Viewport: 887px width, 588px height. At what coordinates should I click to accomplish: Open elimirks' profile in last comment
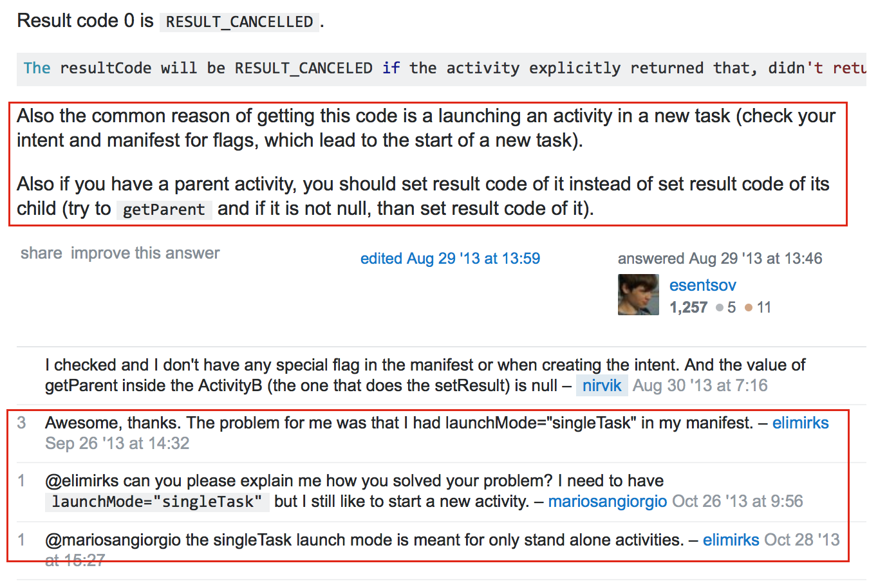click(731, 540)
